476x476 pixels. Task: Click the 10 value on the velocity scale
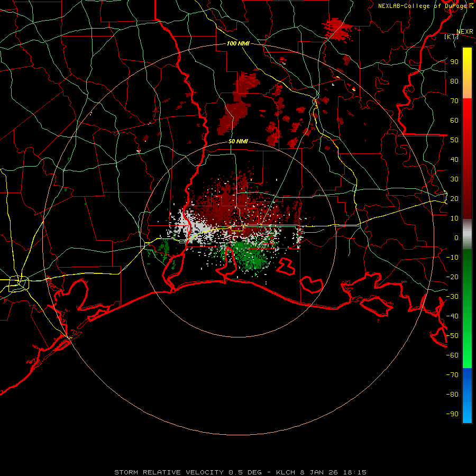(454, 218)
